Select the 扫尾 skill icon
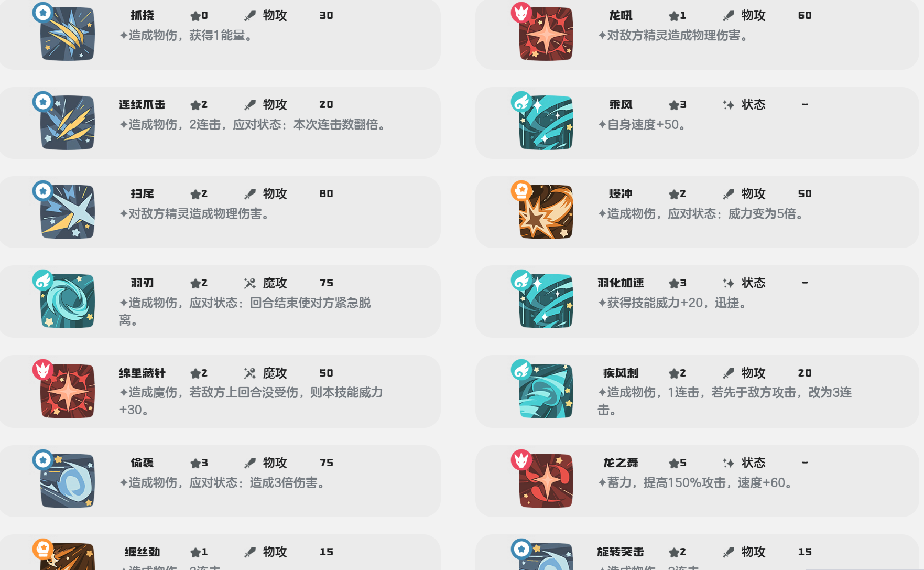Screen dimensions: 924x570 [x=68, y=212]
